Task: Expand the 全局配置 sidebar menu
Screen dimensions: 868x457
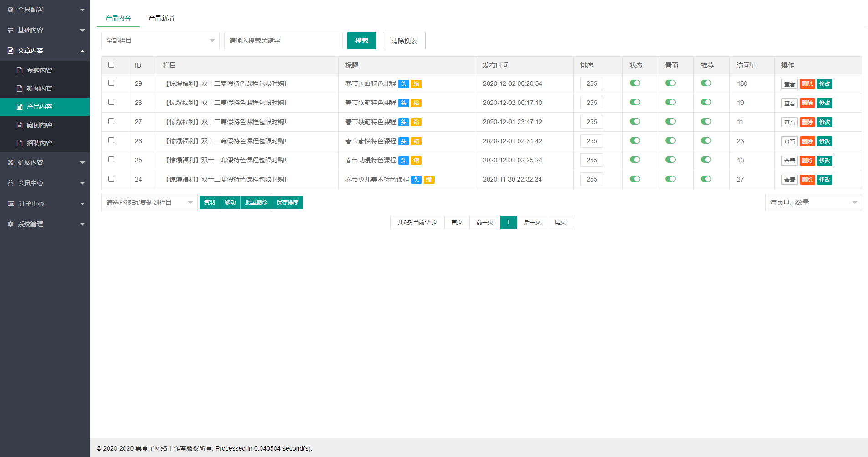Action: pyautogui.click(x=45, y=10)
